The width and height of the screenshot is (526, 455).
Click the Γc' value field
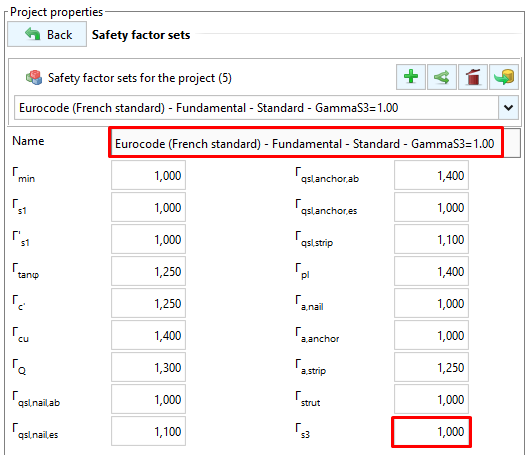click(x=148, y=303)
